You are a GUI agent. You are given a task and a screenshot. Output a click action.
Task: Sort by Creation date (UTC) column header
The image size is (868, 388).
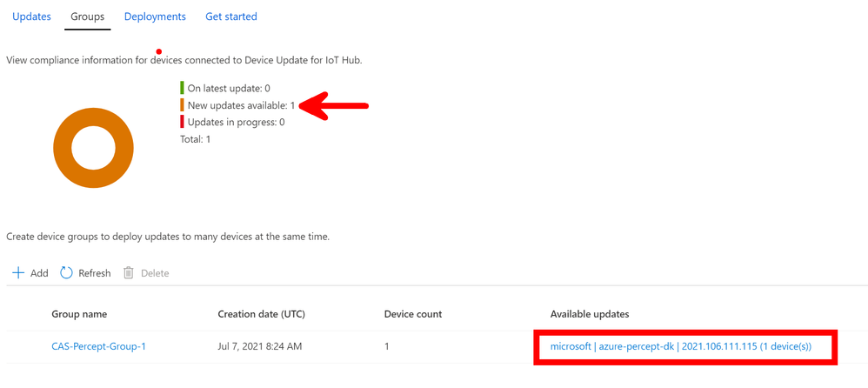pyautogui.click(x=261, y=314)
